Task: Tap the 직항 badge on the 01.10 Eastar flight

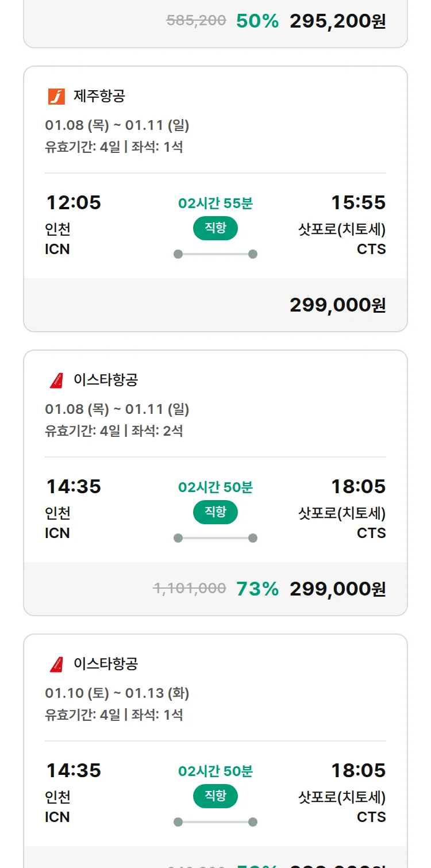Action: (x=215, y=796)
